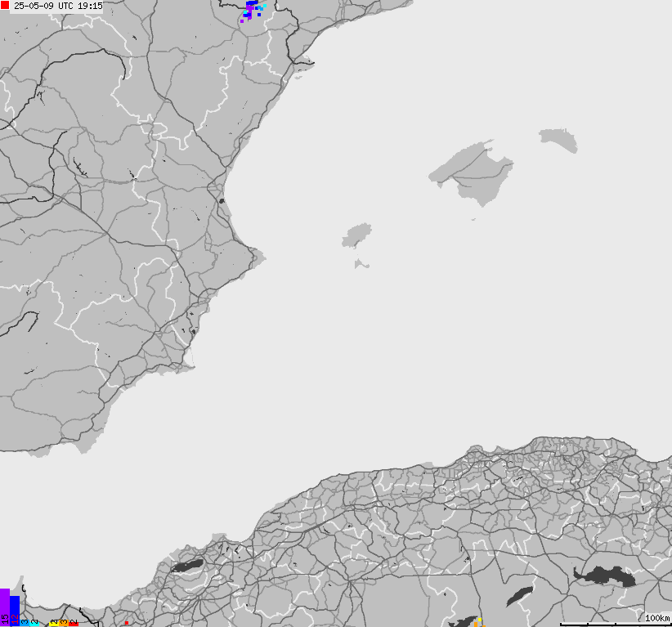Click the yellow lightning marker near the bottom edge
Viewport: 672px width, 627px height.
480,620
